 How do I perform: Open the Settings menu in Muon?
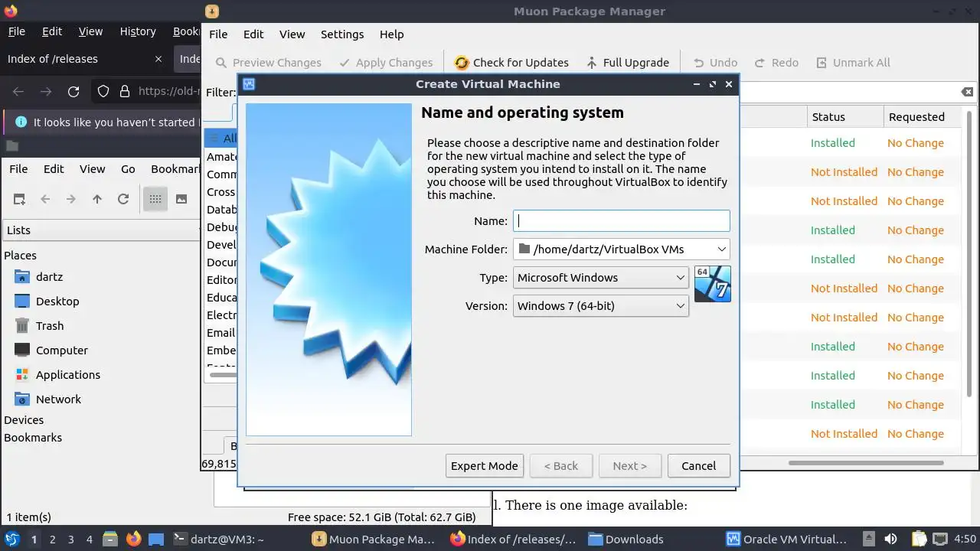[342, 34]
